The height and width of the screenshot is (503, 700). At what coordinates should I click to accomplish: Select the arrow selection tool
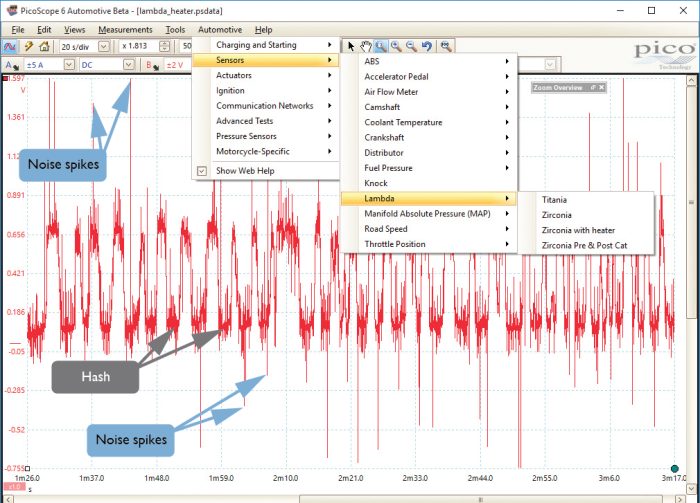351,46
